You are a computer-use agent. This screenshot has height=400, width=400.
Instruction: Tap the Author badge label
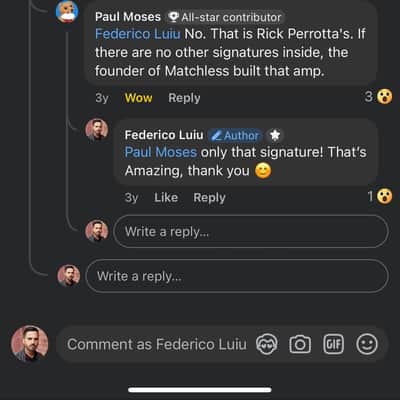[236, 135]
